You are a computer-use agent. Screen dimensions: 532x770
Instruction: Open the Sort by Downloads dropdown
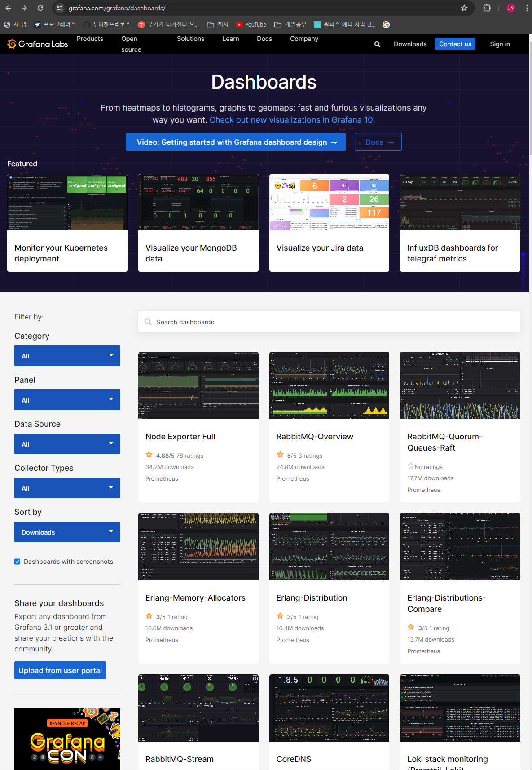pos(67,532)
